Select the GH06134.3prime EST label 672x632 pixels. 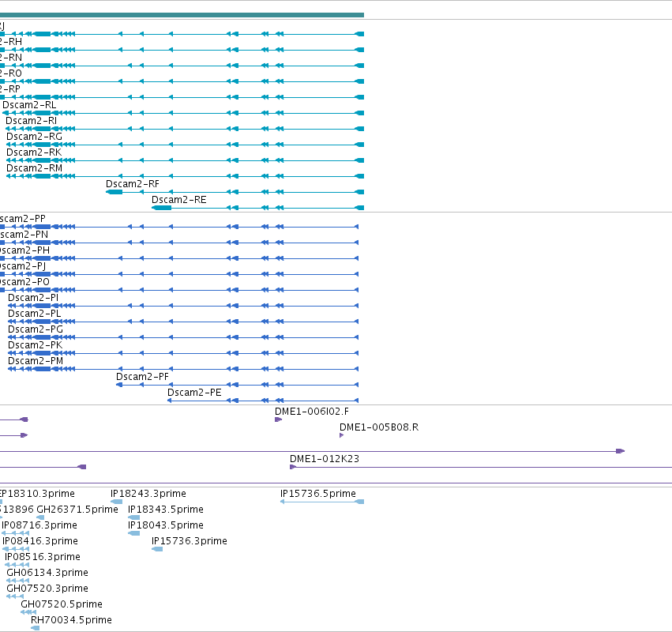point(47,574)
